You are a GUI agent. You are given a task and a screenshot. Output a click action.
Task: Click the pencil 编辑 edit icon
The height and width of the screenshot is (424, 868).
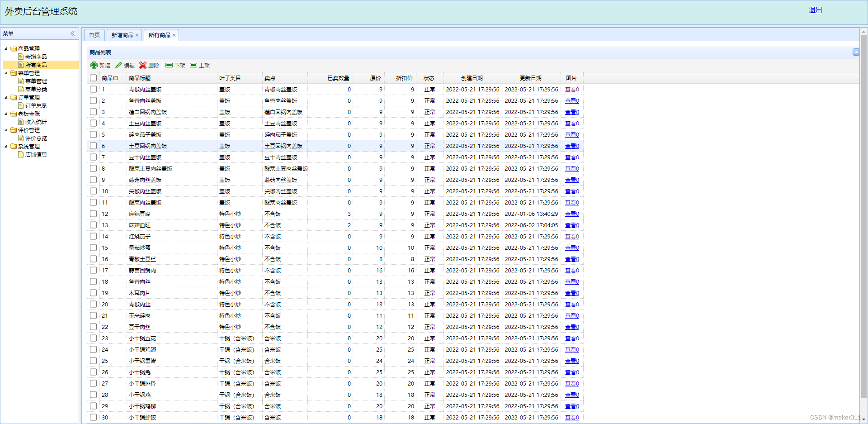coord(118,65)
